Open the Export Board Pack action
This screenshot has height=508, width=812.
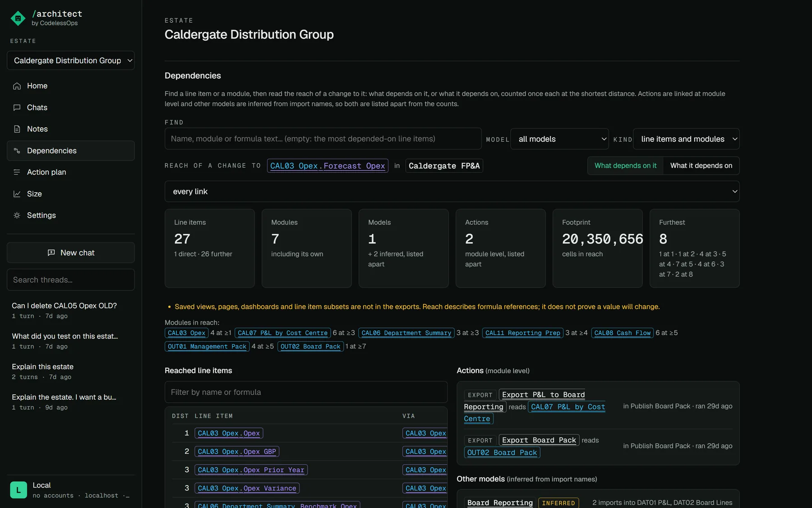coord(539,440)
